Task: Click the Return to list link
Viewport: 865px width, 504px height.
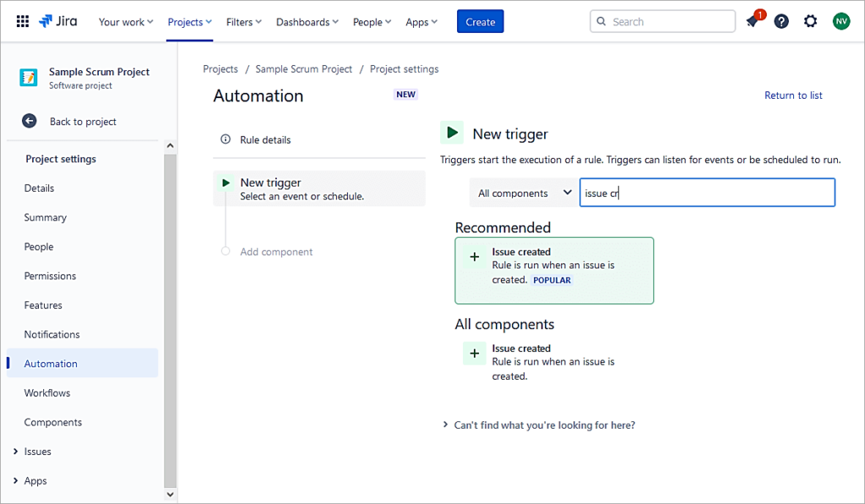Action: 792,95
